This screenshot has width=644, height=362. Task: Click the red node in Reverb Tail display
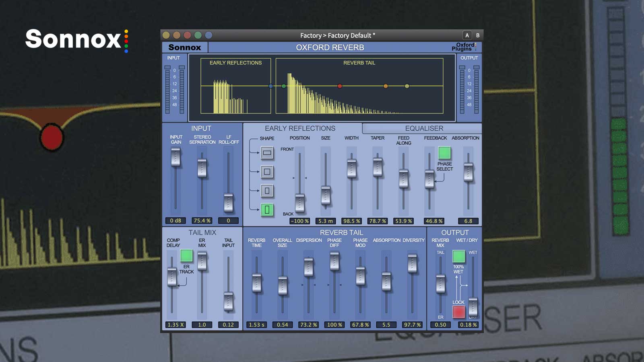coord(340,86)
